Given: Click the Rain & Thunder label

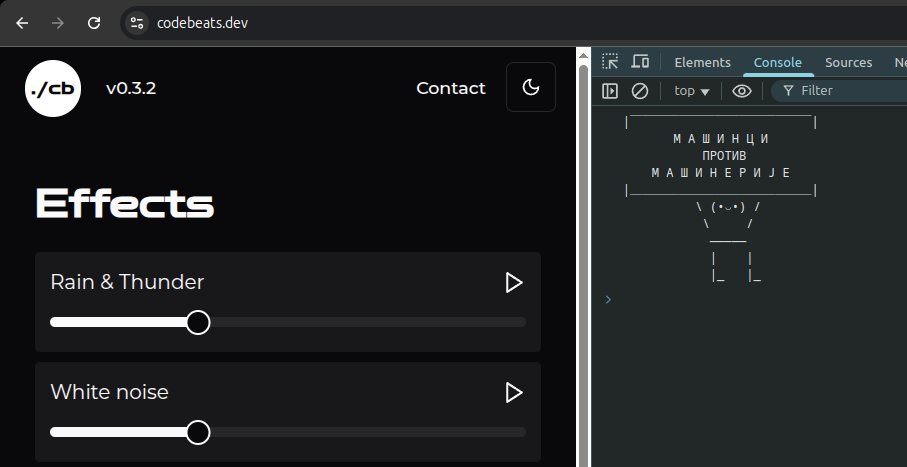Looking at the screenshot, I should pos(127,282).
